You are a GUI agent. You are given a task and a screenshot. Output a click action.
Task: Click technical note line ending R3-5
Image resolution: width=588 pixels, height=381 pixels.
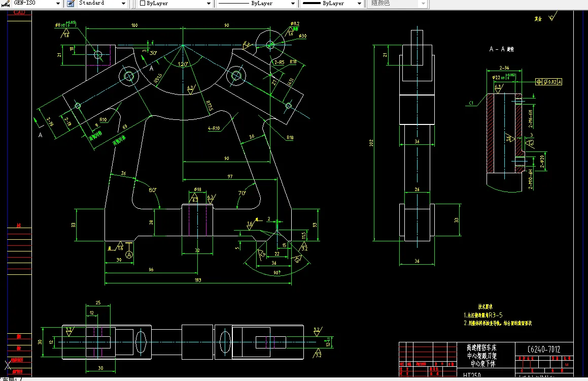(483, 315)
